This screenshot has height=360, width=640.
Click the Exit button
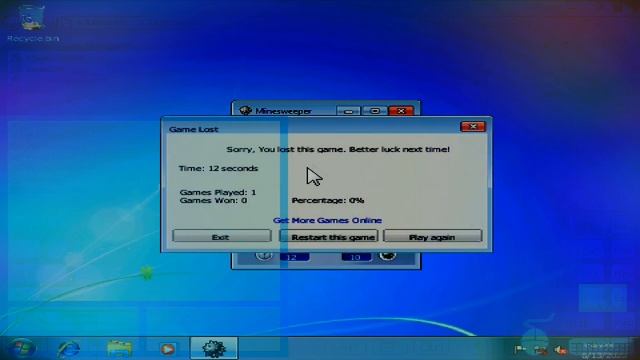tap(222, 236)
